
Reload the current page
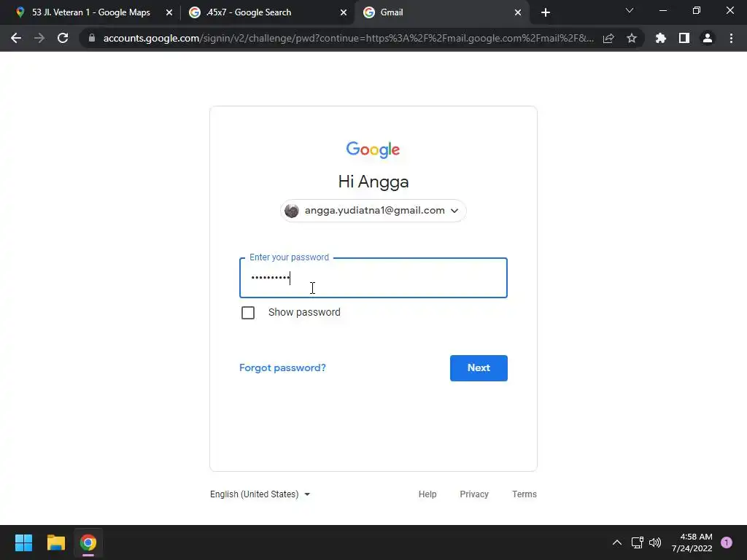coord(63,38)
